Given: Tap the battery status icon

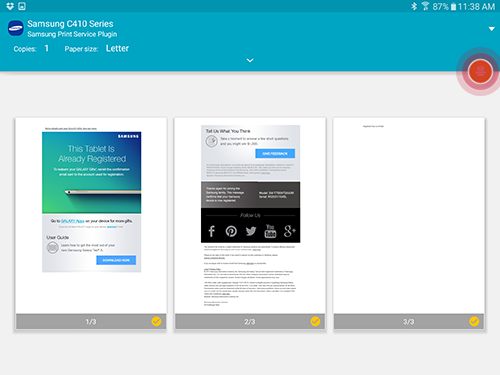Looking at the screenshot, I should [x=453, y=7].
